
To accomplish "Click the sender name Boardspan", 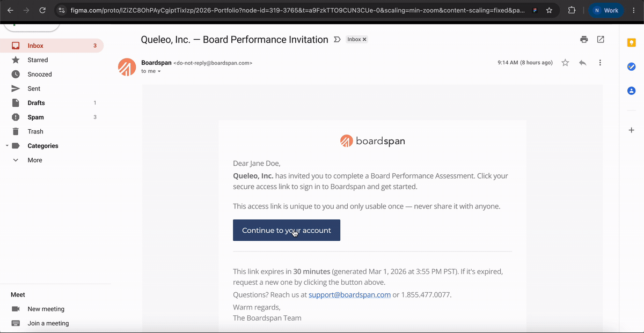I will [x=156, y=63].
